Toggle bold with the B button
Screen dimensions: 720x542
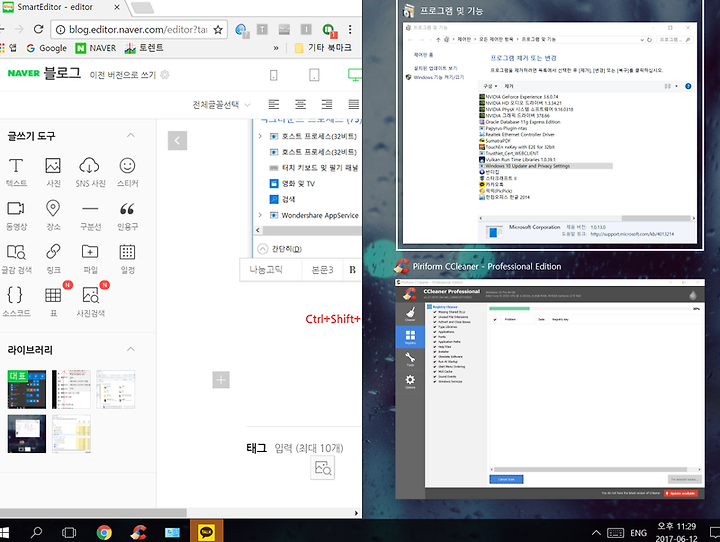coord(352,270)
